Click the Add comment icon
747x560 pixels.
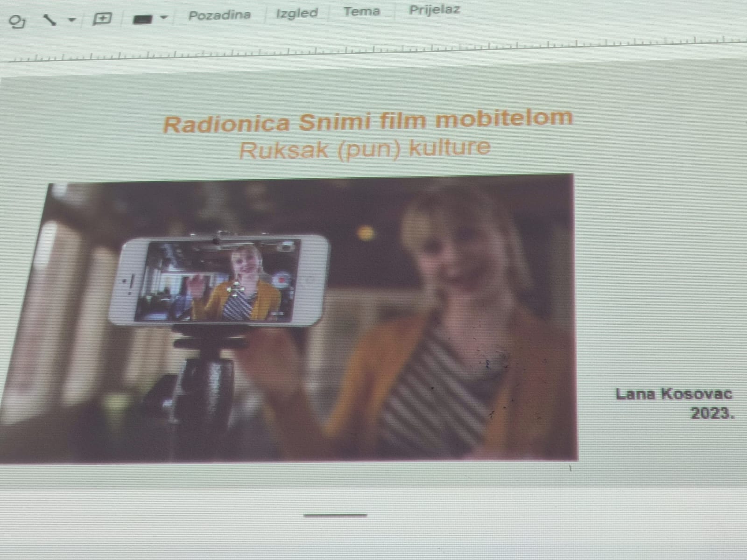point(102,19)
